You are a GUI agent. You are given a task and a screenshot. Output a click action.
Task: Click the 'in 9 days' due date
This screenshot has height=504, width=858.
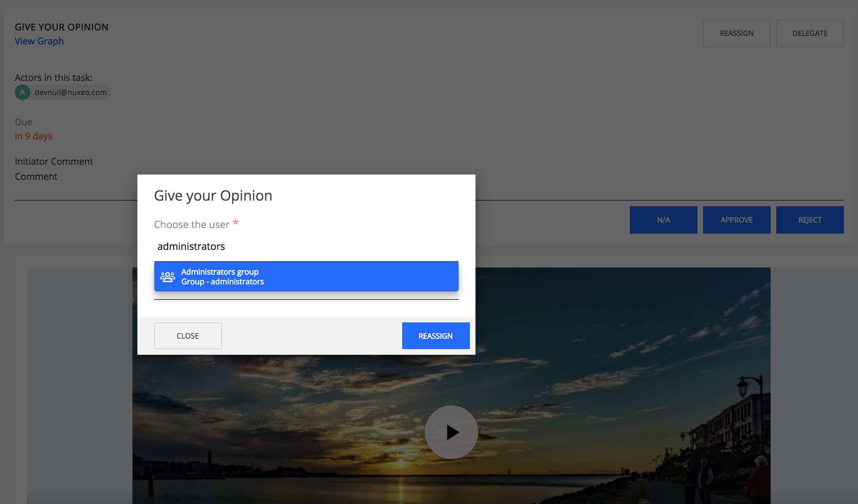33,136
